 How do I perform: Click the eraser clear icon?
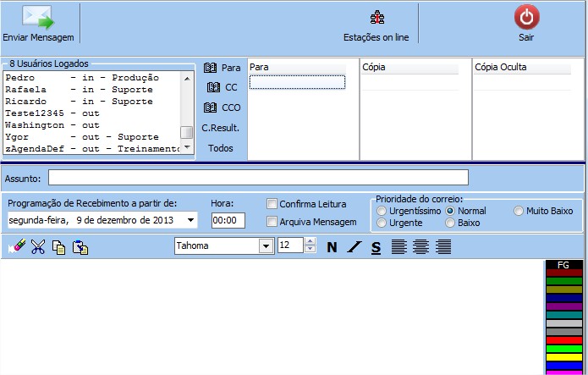tap(15, 246)
